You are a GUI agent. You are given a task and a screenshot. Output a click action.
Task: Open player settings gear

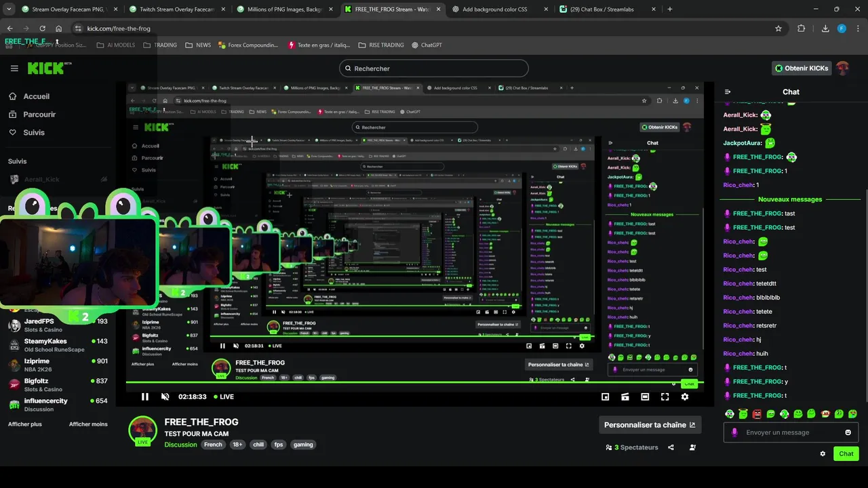point(685,396)
